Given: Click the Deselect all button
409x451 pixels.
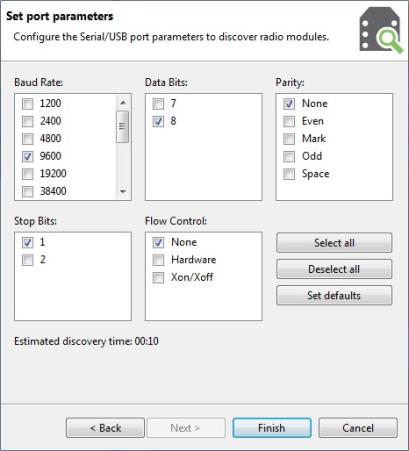Looking at the screenshot, I should coord(334,269).
